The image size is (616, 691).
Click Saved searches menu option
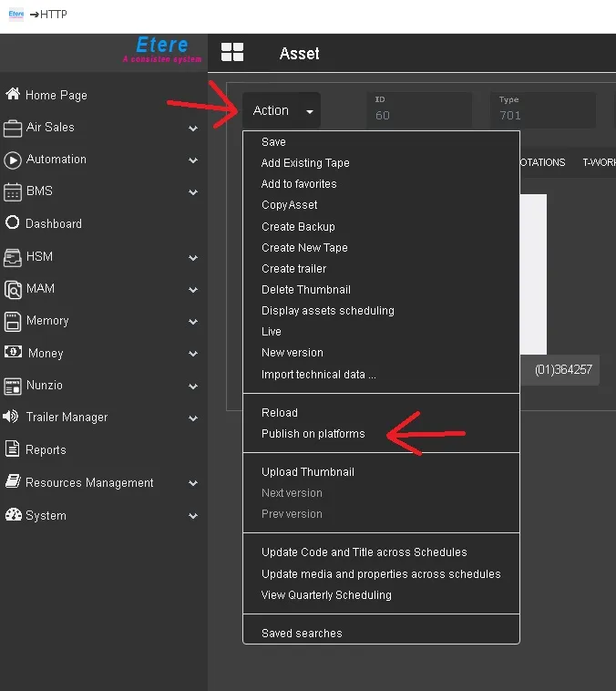(302, 634)
